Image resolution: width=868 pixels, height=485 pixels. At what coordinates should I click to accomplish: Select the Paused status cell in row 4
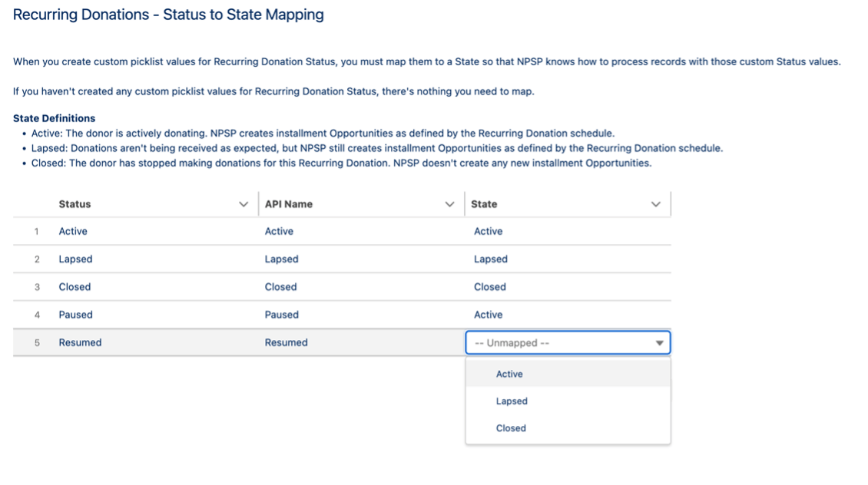[x=75, y=315]
